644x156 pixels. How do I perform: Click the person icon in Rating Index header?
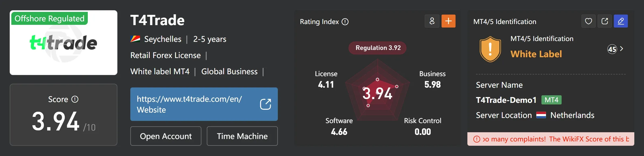click(432, 21)
